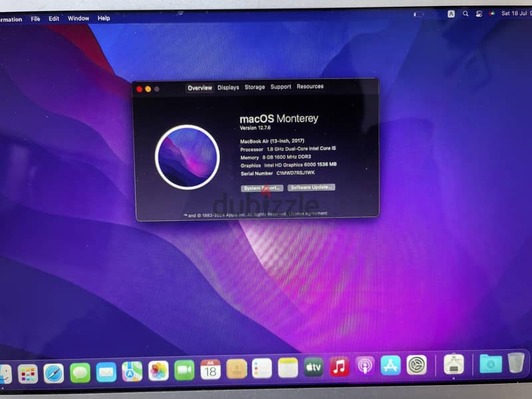Launch Maps from the Dock
532x399 pixels.
tap(132, 371)
